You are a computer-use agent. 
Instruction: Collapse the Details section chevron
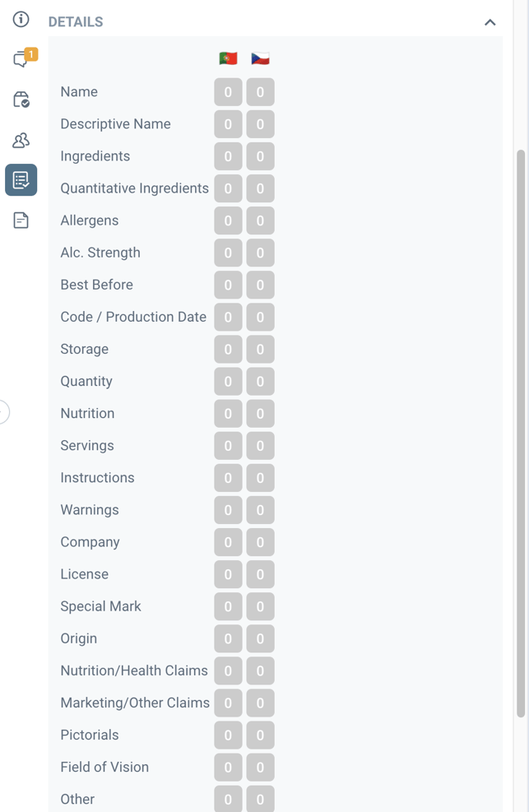pos(490,22)
